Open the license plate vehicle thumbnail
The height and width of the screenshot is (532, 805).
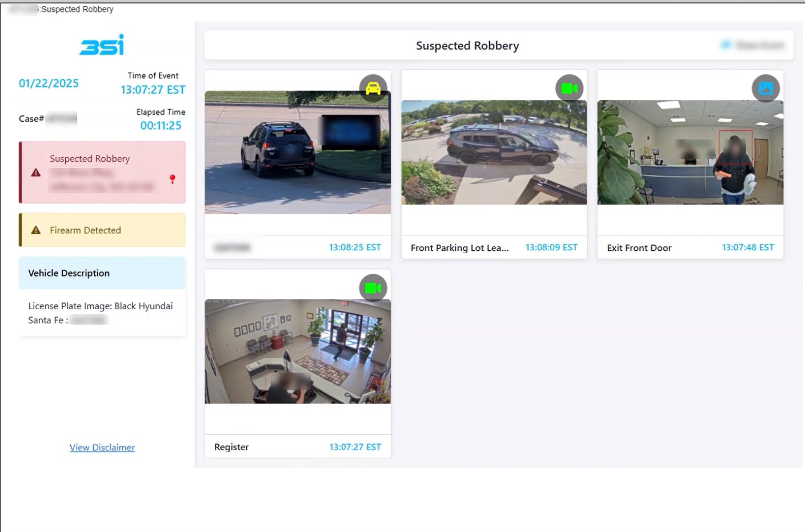click(298, 153)
